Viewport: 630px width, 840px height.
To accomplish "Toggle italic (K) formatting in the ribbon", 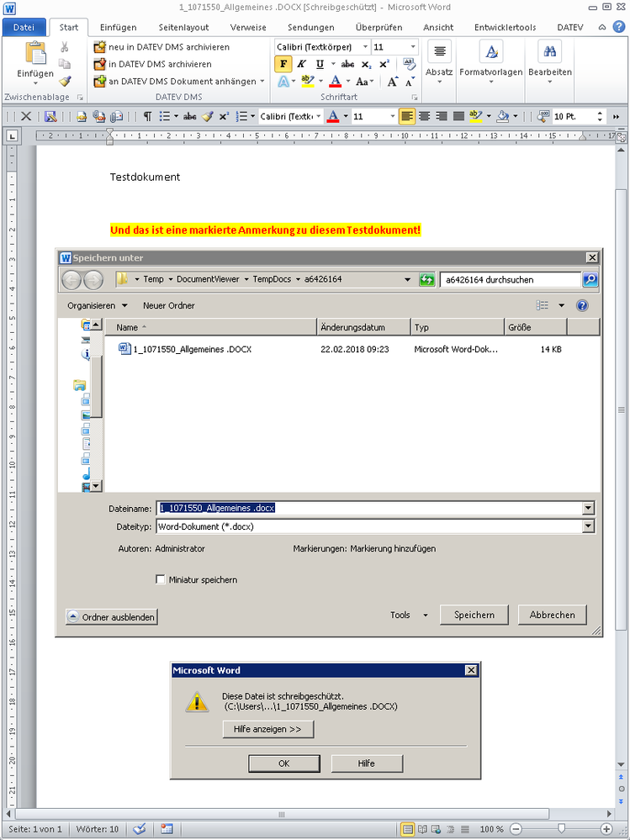I will (301, 64).
